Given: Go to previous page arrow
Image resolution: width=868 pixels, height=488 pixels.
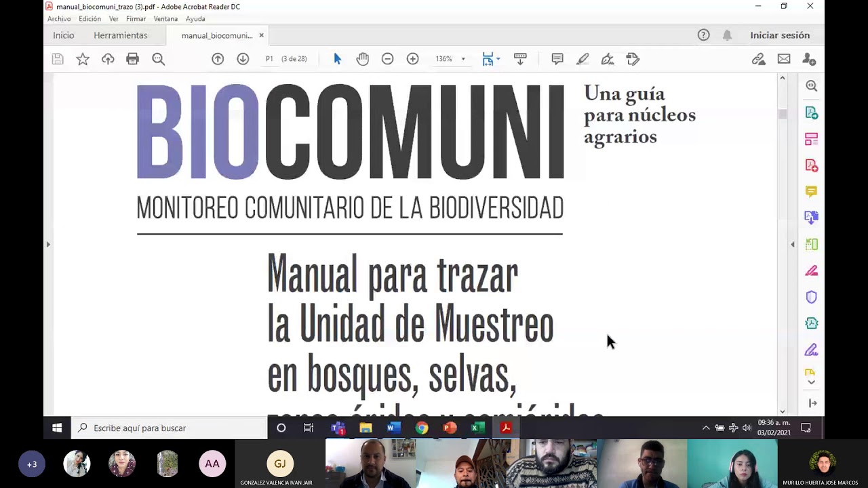Looking at the screenshot, I should point(218,59).
